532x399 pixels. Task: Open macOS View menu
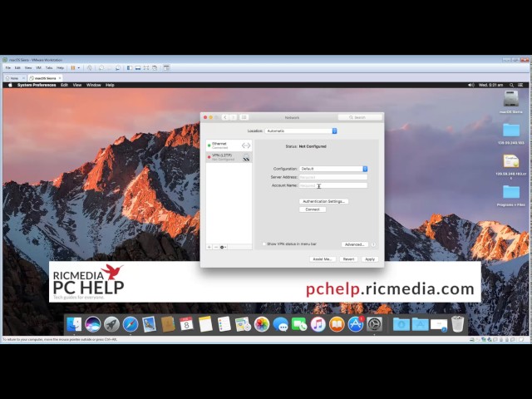tap(77, 85)
